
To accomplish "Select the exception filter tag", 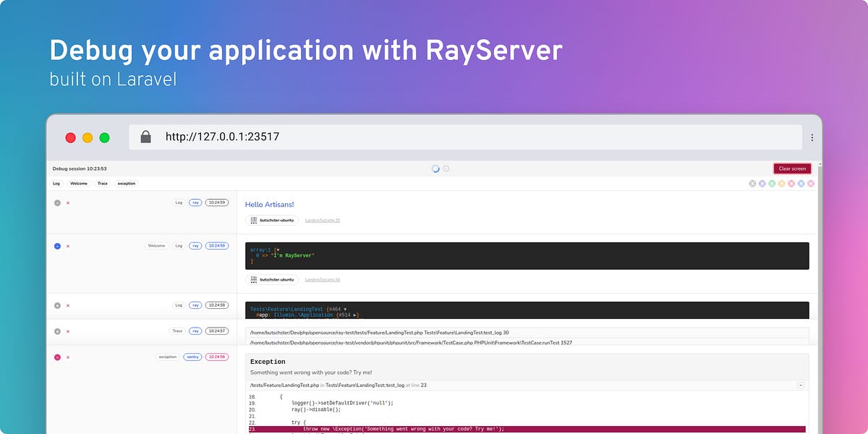I will [x=127, y=184].
